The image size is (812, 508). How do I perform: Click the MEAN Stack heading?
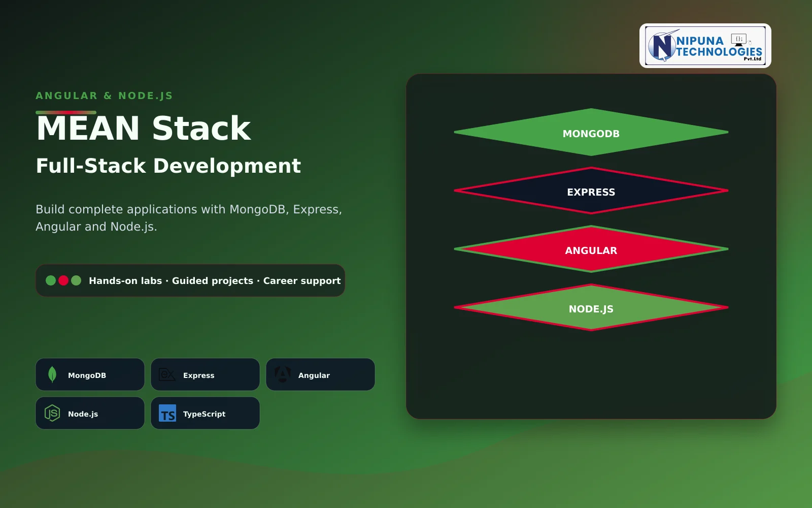[144, 128]
